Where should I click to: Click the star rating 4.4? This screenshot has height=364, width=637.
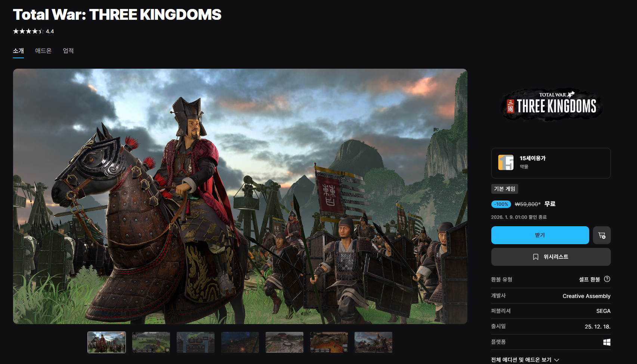33,31
